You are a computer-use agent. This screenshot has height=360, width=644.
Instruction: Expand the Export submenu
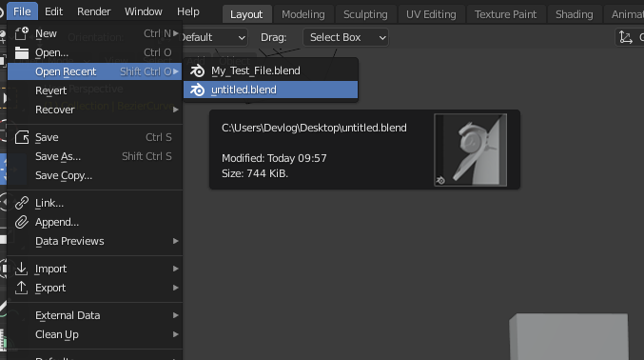pyautogui.click(x=95, y=288)
